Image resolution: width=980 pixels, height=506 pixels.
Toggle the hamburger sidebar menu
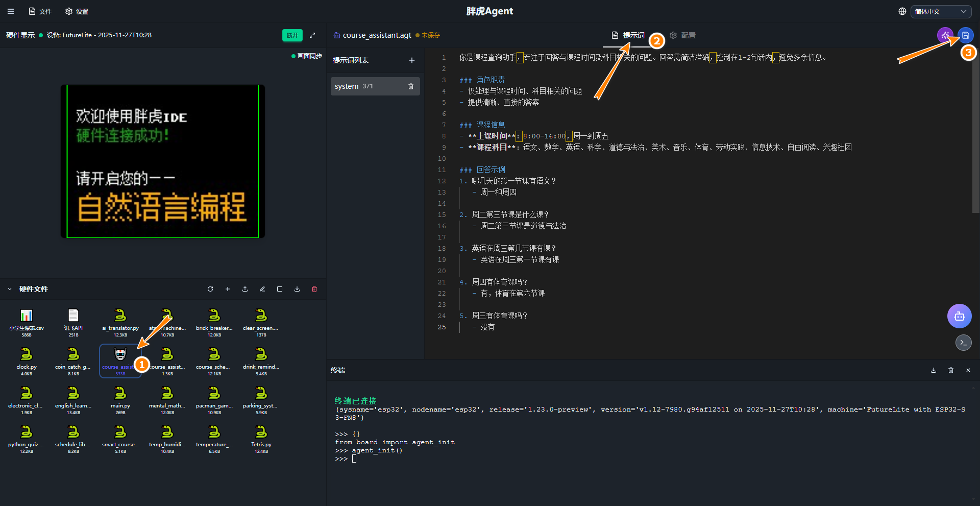coord(11,11)
